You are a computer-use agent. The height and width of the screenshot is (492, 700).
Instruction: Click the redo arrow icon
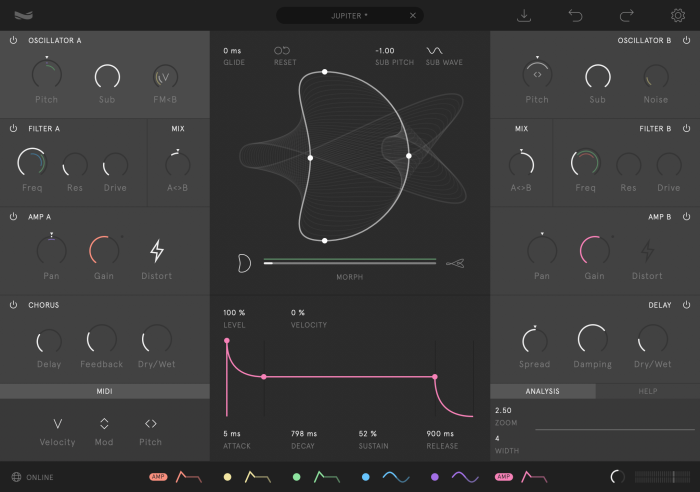(x=627, y=16)
